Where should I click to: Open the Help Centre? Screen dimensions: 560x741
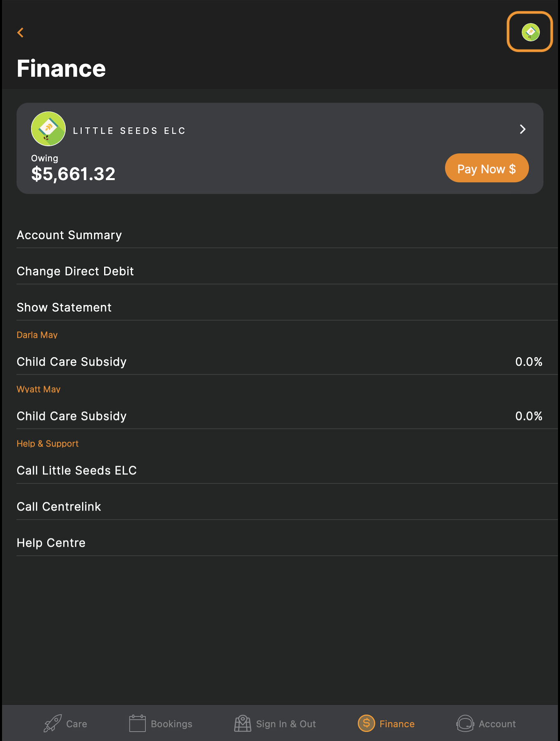pos(51,543)
